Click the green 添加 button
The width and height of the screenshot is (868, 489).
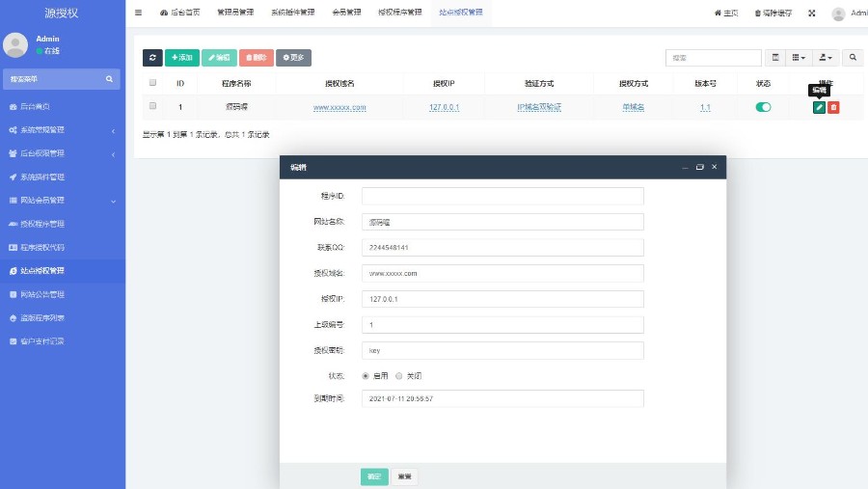(x=181, y=58)
